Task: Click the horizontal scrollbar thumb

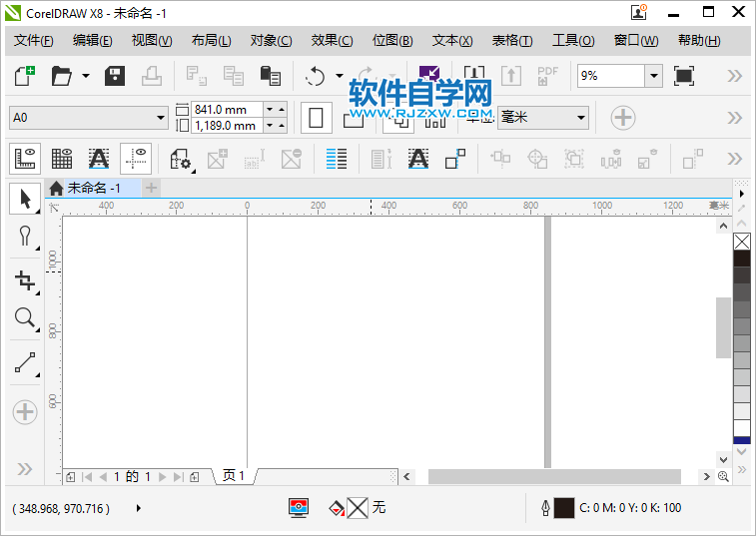Action: tap(554, 477)
